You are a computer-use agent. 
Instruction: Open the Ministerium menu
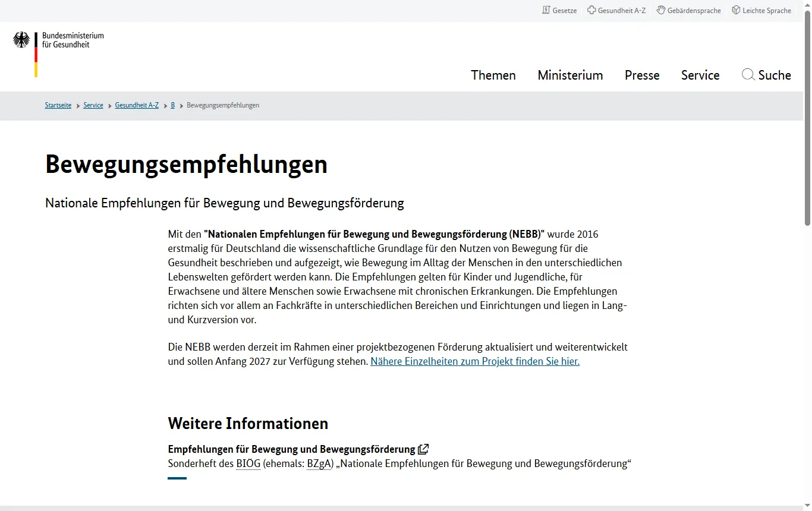(x=570, y=75)
